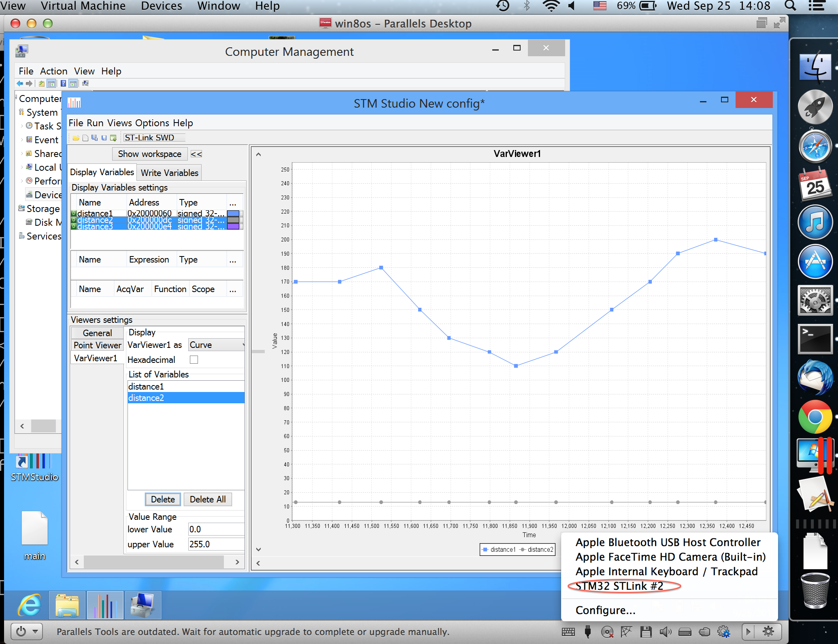Open the Action menu in Computer Management
838x644 pixels.
(x=53, y=71)
